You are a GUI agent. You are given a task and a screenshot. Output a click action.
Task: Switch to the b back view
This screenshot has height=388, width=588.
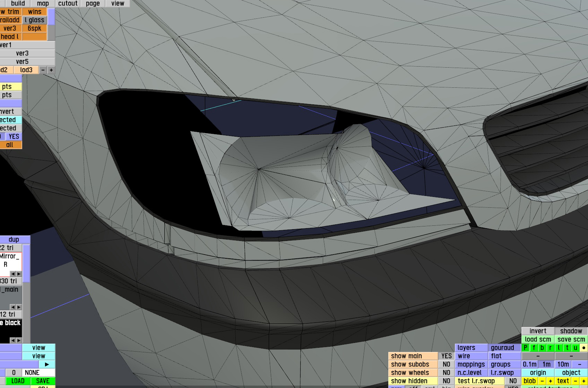[x=542, y=348]
